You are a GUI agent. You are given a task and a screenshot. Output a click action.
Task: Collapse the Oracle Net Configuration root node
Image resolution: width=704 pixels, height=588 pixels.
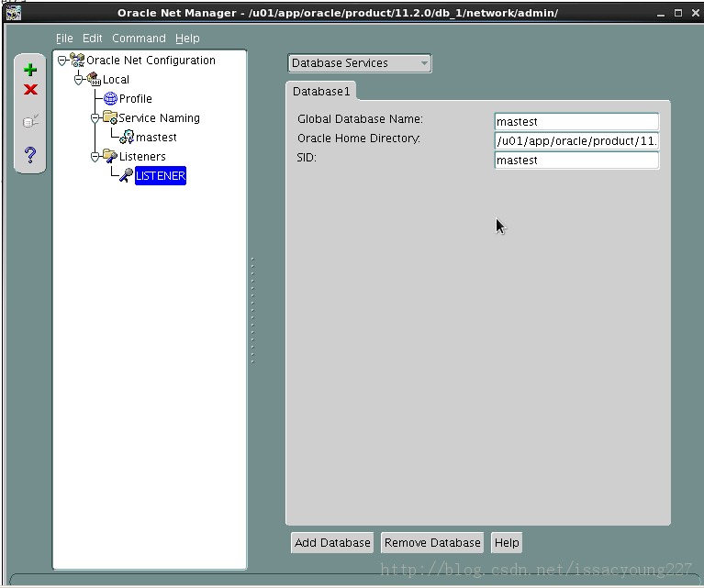coord(62,61)
